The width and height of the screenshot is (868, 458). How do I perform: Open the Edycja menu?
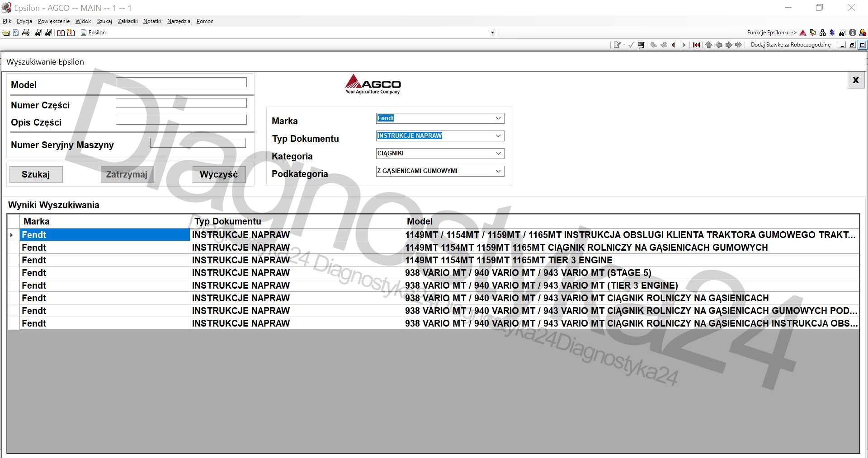click(x=24, y=21)
